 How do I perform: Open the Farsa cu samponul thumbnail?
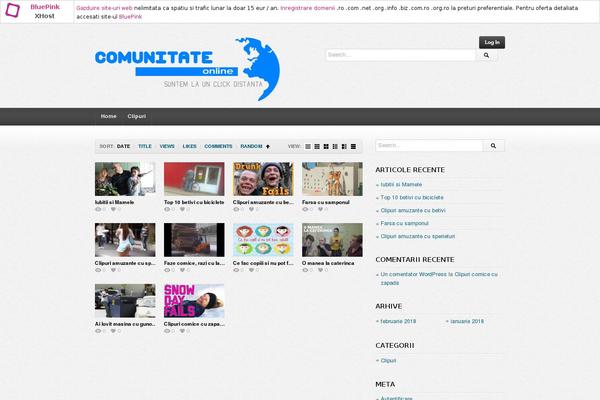tap(332, 179)
